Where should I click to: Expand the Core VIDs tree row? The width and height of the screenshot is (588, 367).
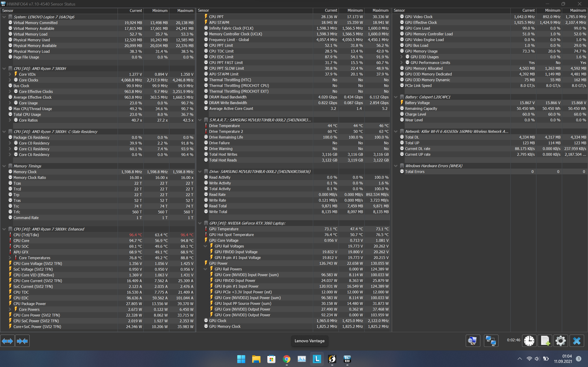[x=10, y=74]
